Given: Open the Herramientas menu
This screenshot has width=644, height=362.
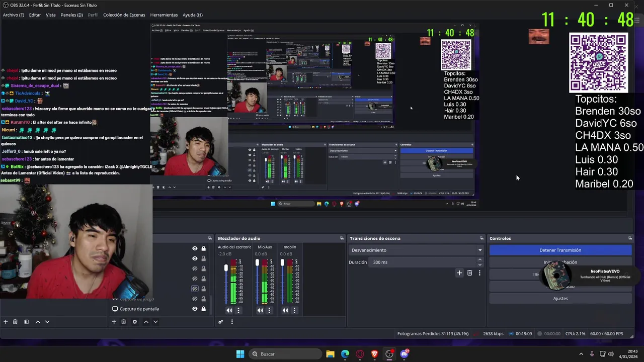Looking at the screenshot, I should pyautogui.click(x=164, y=15).
